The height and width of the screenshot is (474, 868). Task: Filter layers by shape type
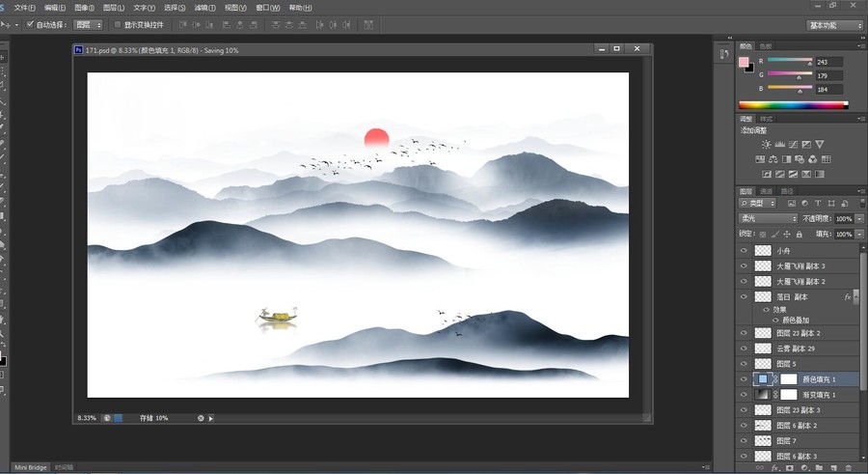[831, 204]
